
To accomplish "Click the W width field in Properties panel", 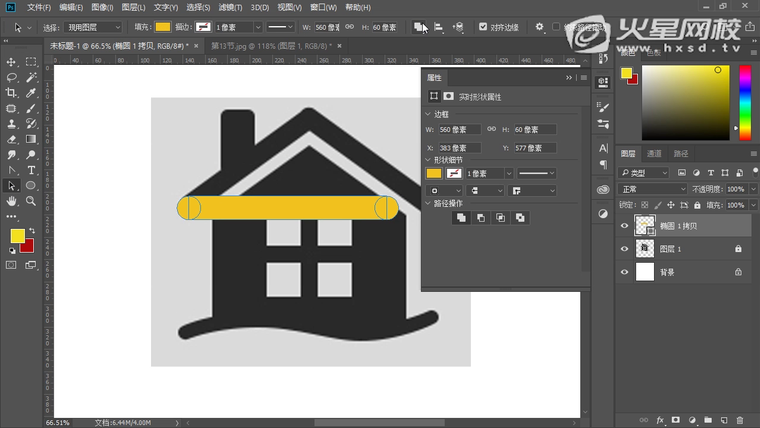I will pyautogui.click(x=460, y=130).
